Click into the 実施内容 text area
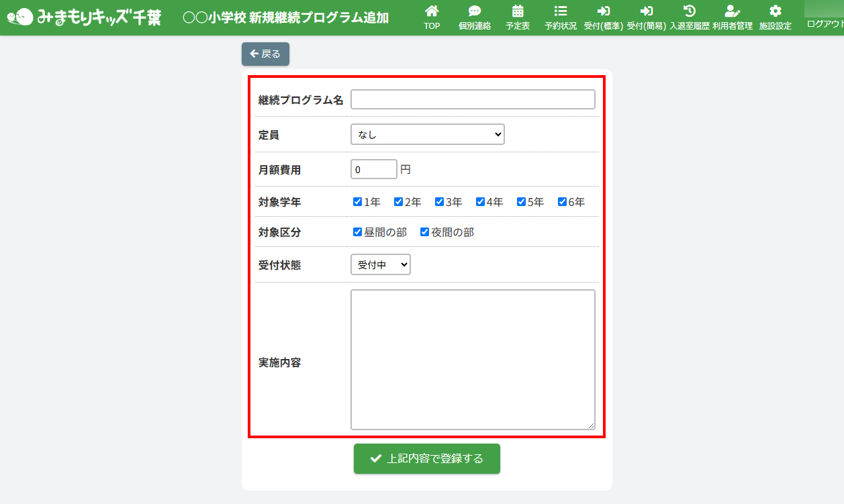The height and width of the screenshot is (504, 844). click(x=473, y=359)
